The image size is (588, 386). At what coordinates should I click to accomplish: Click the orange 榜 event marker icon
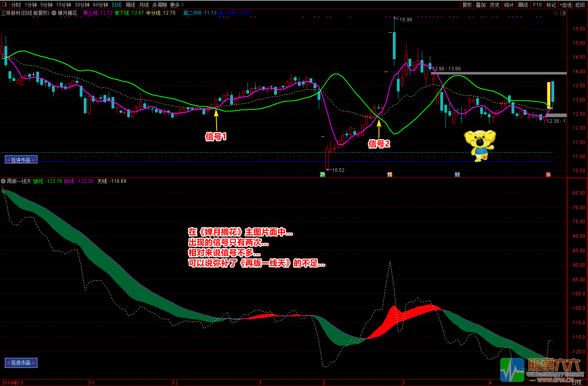390,174
